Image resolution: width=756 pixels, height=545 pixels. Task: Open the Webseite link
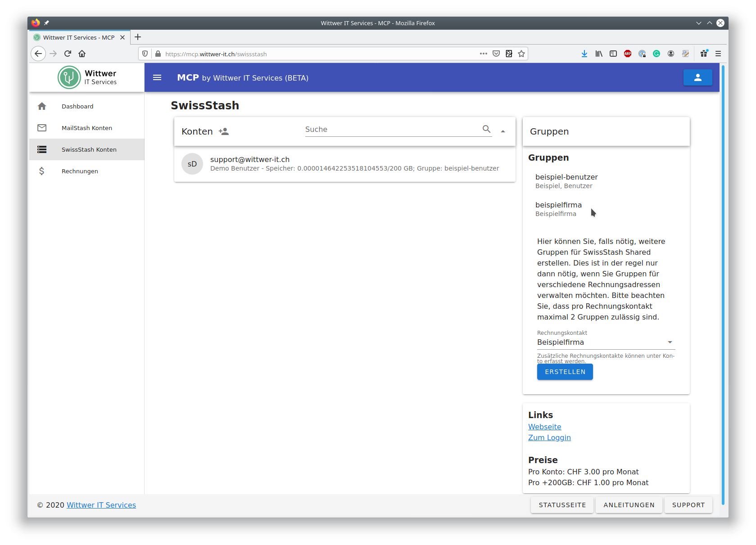(x=545, y=427)
